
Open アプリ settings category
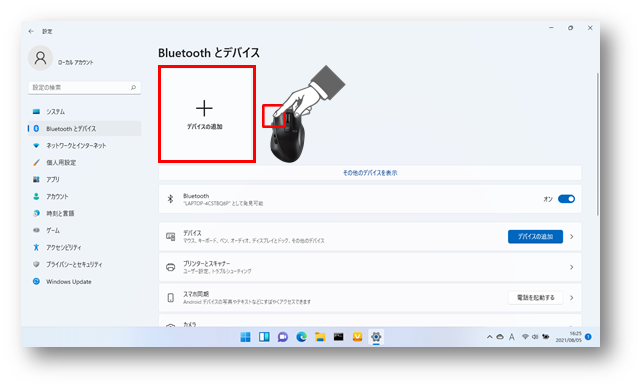(84, 179)
